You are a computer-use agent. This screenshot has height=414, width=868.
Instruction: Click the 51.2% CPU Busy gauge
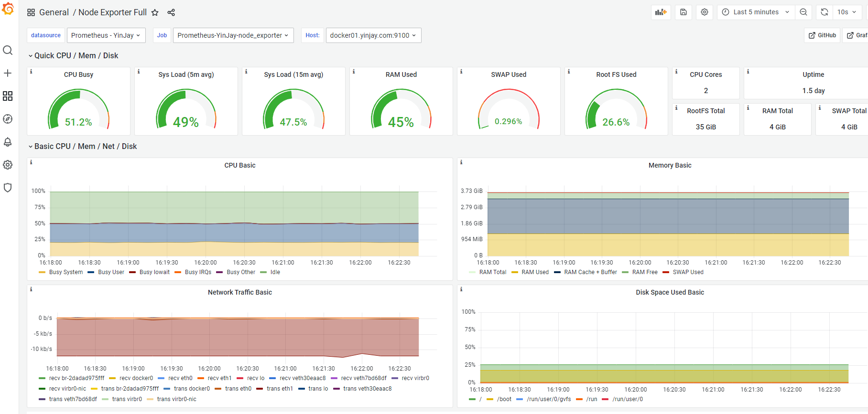click(78, 109)
